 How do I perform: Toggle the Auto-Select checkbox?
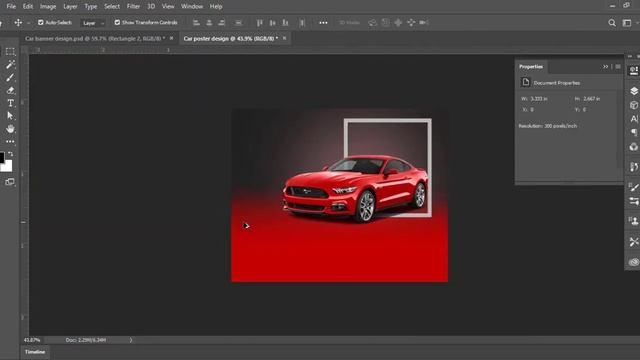click(x=40, y=22)
